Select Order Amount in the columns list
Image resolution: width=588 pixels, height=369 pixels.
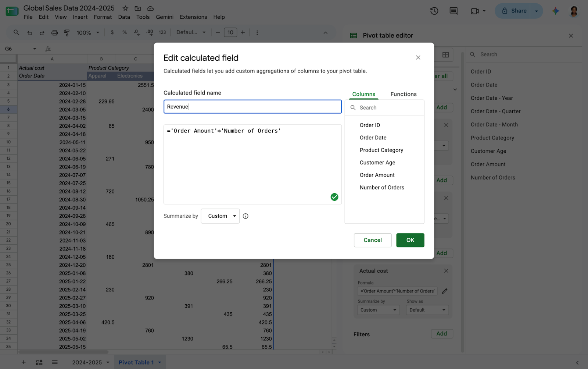click(377, 175)
